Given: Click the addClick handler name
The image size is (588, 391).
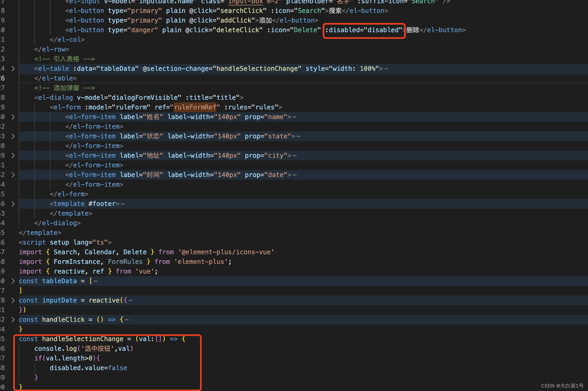Looking at the screenshot, I should click(x=236, y=20).
